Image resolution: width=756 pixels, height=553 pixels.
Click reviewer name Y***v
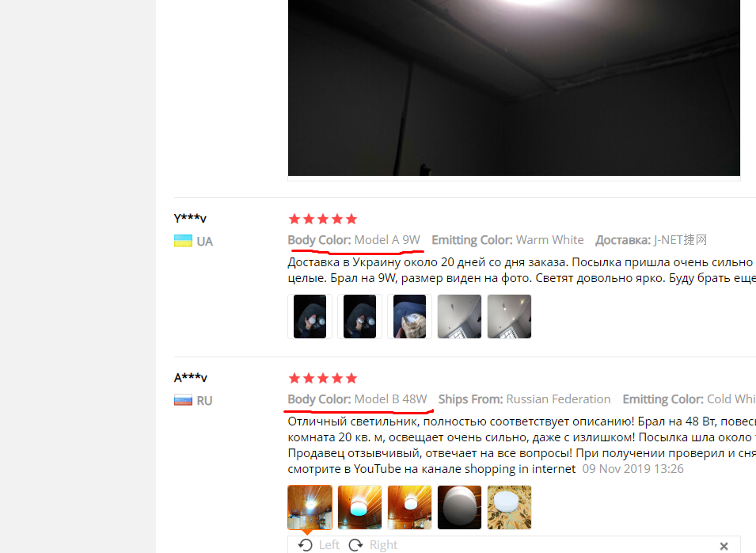[x=190, y=218]
